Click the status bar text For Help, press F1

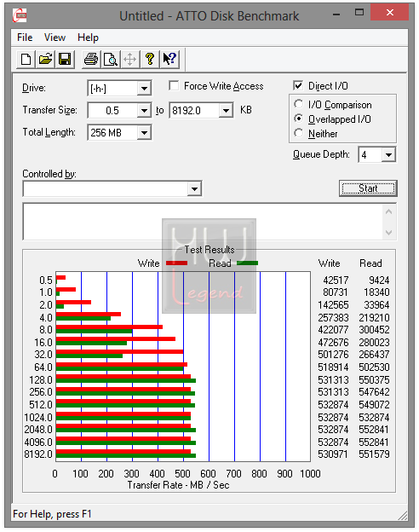click(x=52, y=514)
